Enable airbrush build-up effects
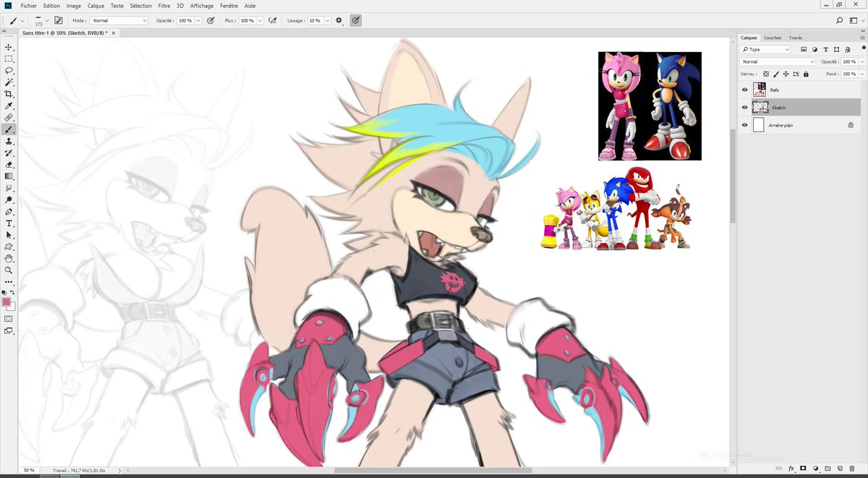This screenshot has height=478, width=868. tap(273, 20)
